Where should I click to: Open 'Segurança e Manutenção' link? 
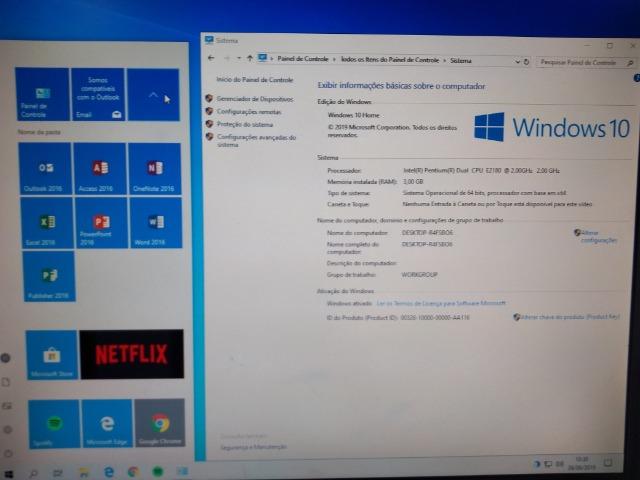[x=253, y=447]
